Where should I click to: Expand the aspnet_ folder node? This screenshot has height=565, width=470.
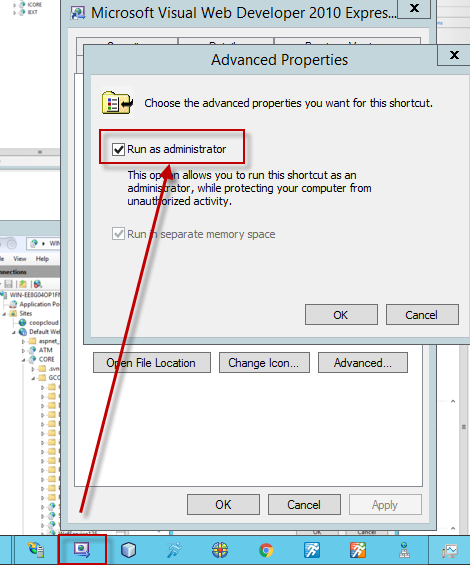pos(23,341)
